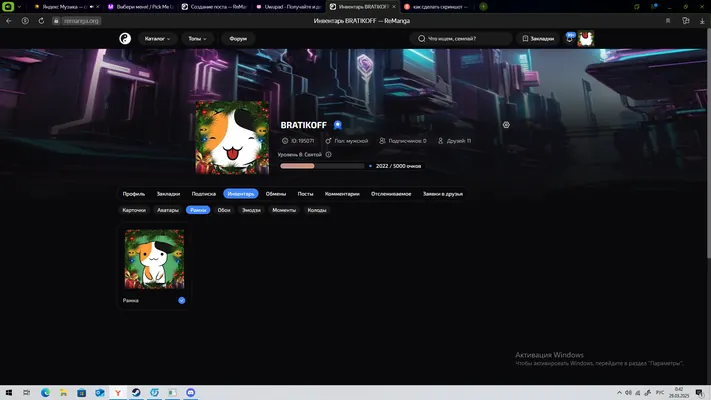
Task: Open the Закладки button in header
Action: (538, 39)
